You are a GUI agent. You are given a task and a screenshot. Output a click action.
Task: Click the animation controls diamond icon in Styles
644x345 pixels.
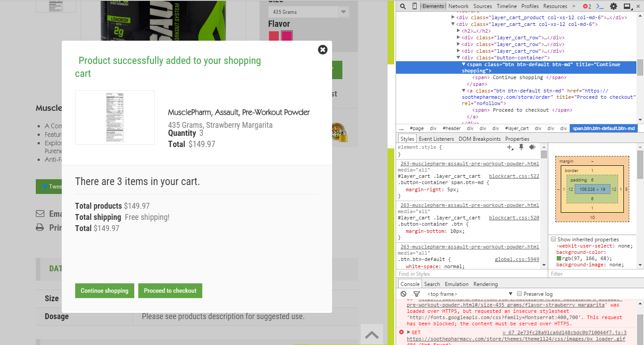532,147
